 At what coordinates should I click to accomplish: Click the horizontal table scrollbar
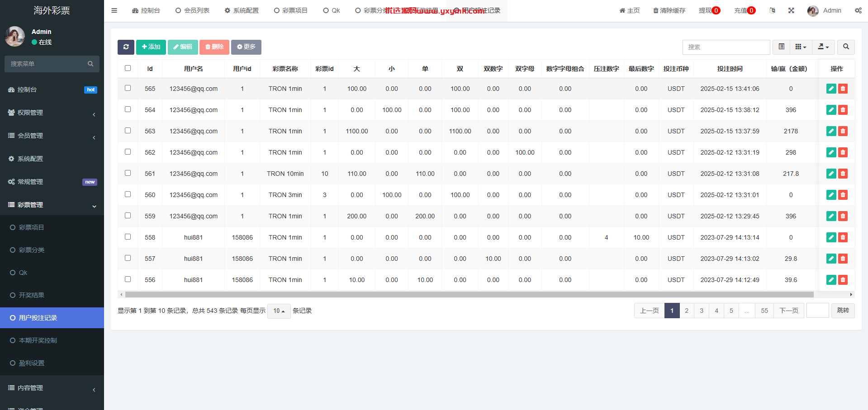pos(469,294)
